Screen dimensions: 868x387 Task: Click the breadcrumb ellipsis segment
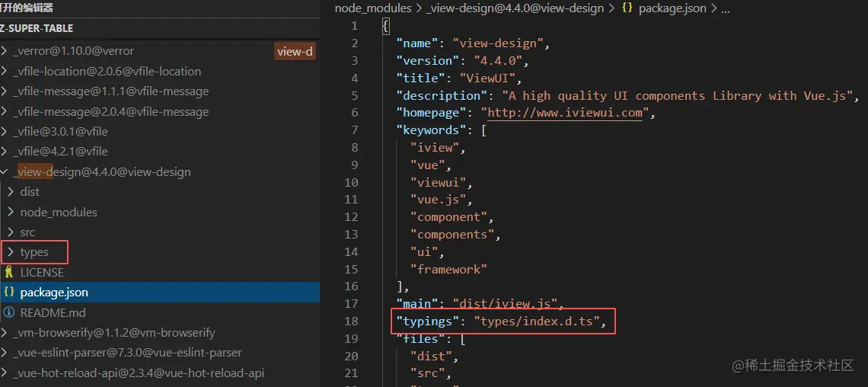coord(726,9)
